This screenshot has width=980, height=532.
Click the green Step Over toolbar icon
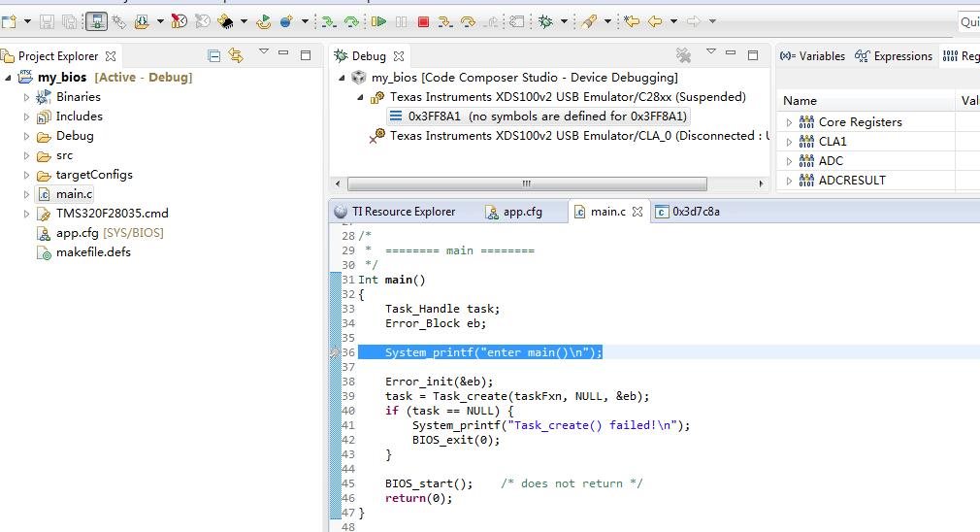(352, 22)
